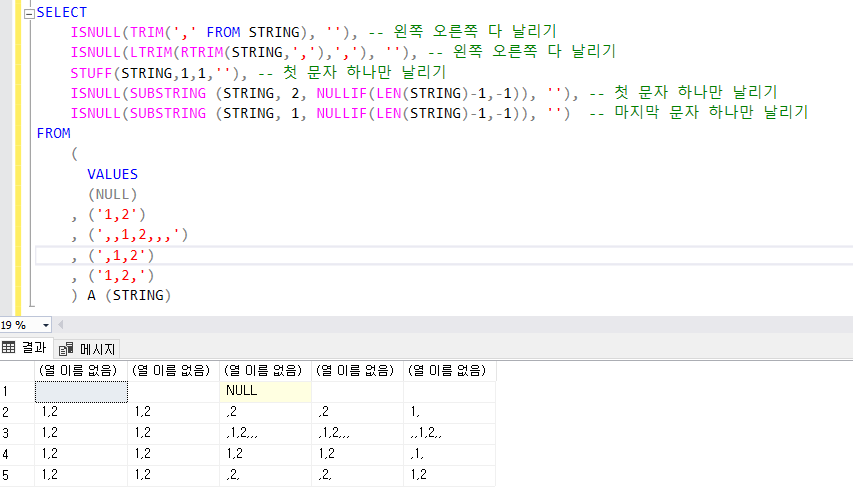Select the empty first cell of row 1
The height and width of the screenshot is (501, 853).
pos(81,392)
